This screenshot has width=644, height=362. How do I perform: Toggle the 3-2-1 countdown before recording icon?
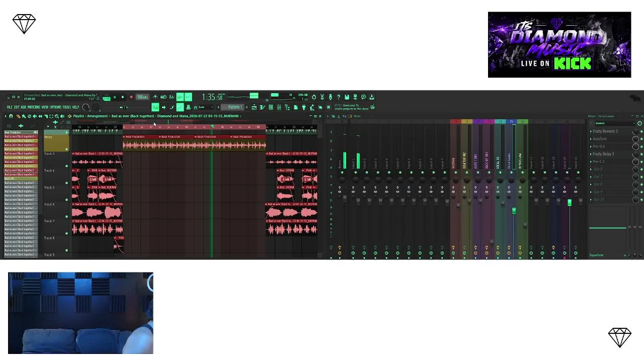(x=172, y=97)
